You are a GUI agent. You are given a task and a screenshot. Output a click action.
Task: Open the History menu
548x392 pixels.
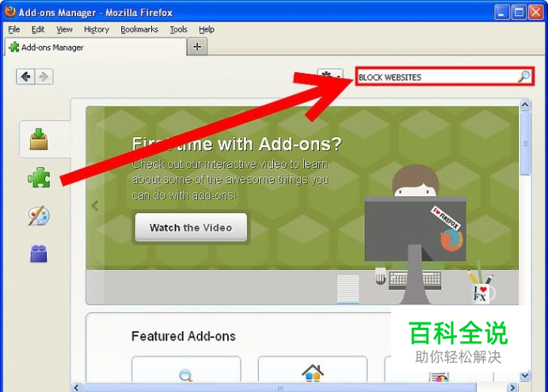[97, 29]
